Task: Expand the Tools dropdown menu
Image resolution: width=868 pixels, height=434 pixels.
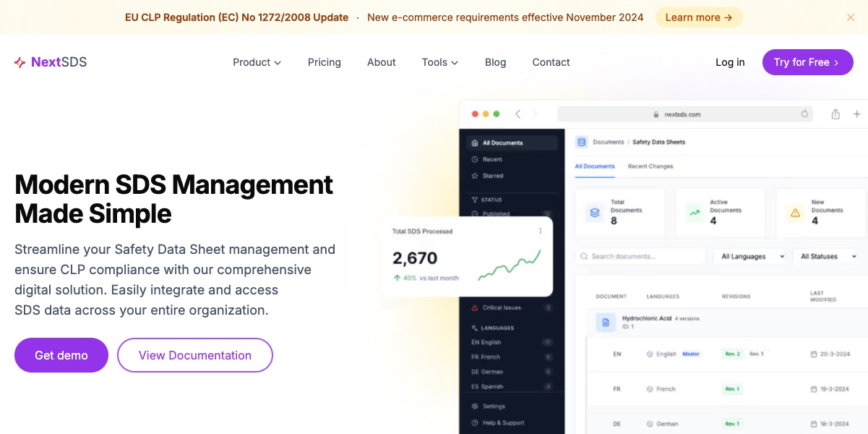Action: [x=439, y=62]
